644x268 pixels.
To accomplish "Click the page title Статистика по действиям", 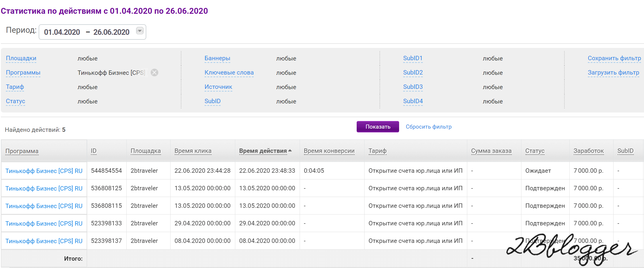I will 104,11.
